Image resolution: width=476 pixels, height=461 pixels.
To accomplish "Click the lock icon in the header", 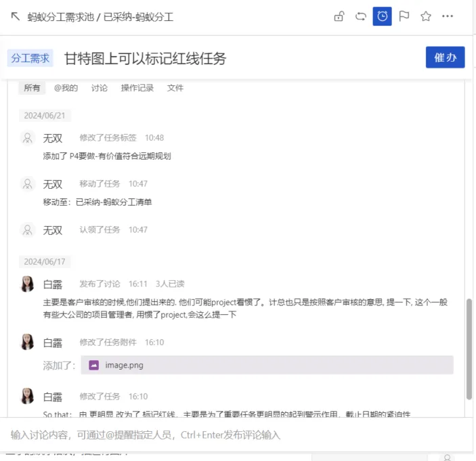I will pos(339,16).
